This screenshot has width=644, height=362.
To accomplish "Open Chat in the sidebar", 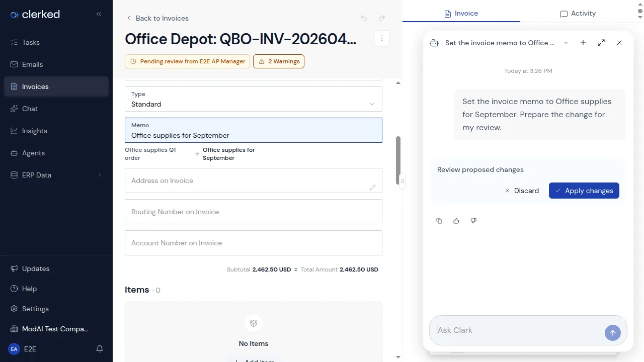I will click(56, 109).
